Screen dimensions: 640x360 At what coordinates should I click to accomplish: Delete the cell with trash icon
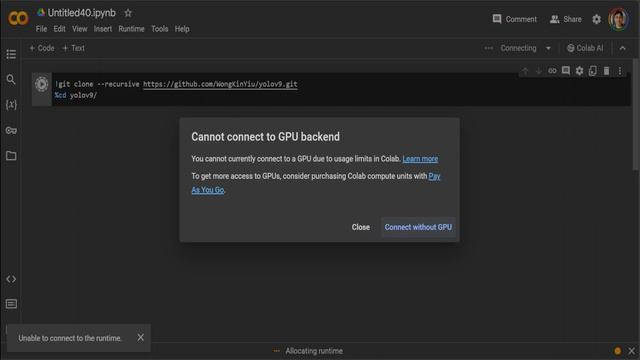pyautogui.click(x=606, y=71)
